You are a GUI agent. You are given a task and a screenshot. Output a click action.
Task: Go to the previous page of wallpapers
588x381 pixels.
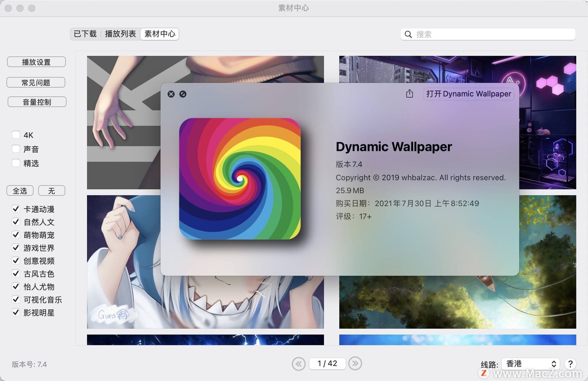(x=299, y=364)
